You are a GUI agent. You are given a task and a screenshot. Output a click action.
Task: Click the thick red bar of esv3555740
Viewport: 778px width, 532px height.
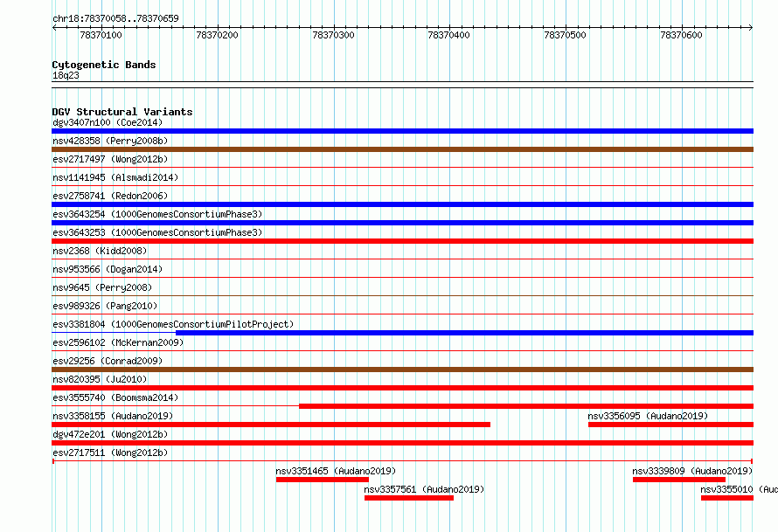point(526,406)
